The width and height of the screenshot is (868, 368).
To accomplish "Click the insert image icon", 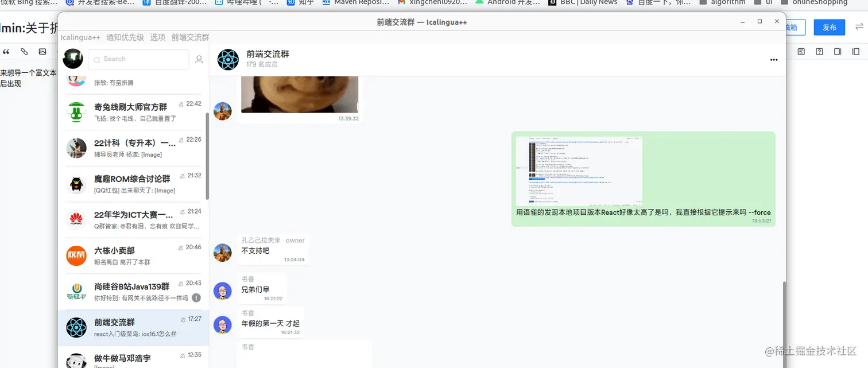I will coord(42,52).
